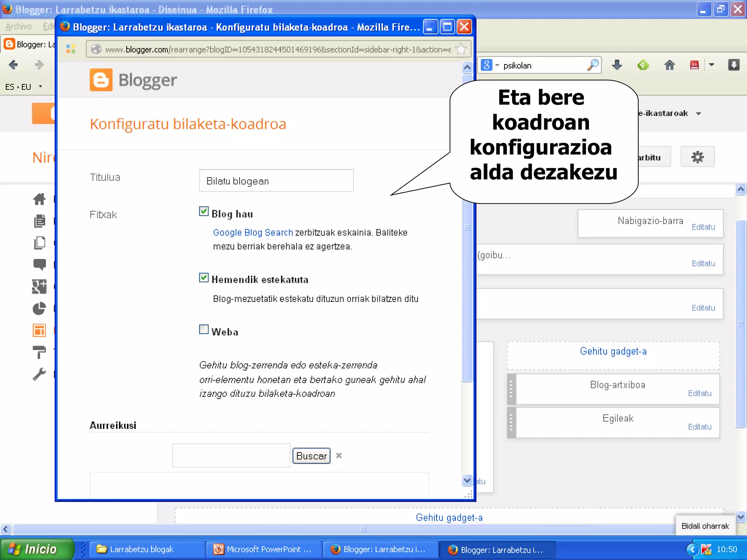Image resolution: width=747 pixels, height=560 pixels.
Task: Enable the Weba checkbox
Action: (x=204, y=329)
